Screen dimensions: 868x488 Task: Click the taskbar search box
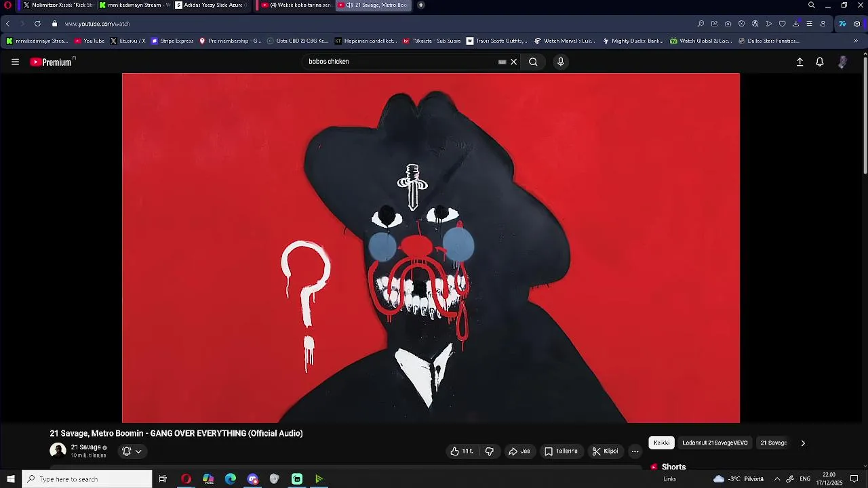pyautogui.click(x=87, y=479)
